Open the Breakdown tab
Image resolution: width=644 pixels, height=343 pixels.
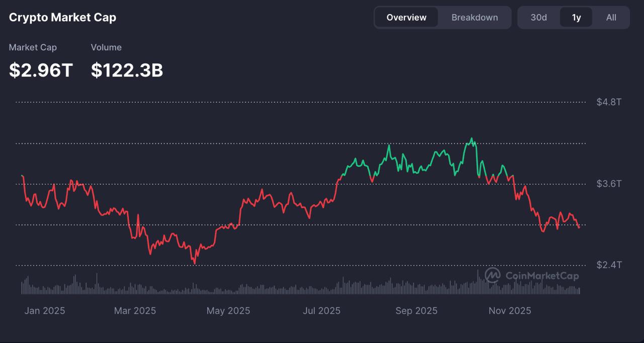click(x=474, y=18)
